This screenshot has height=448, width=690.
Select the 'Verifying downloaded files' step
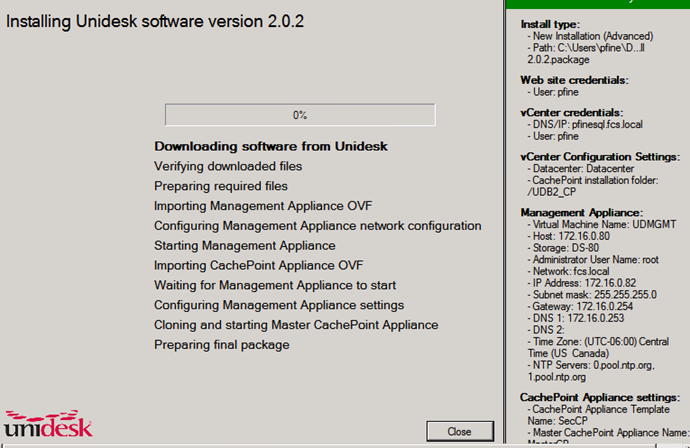228,166
